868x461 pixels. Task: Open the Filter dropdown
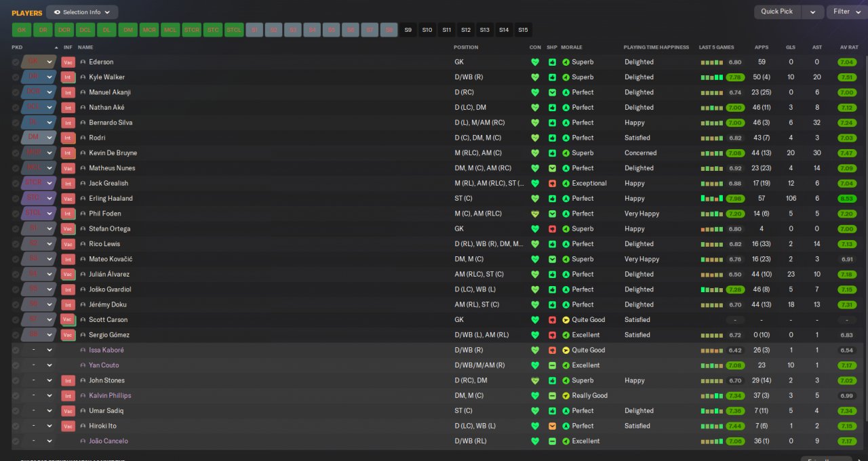coord(845,12)
